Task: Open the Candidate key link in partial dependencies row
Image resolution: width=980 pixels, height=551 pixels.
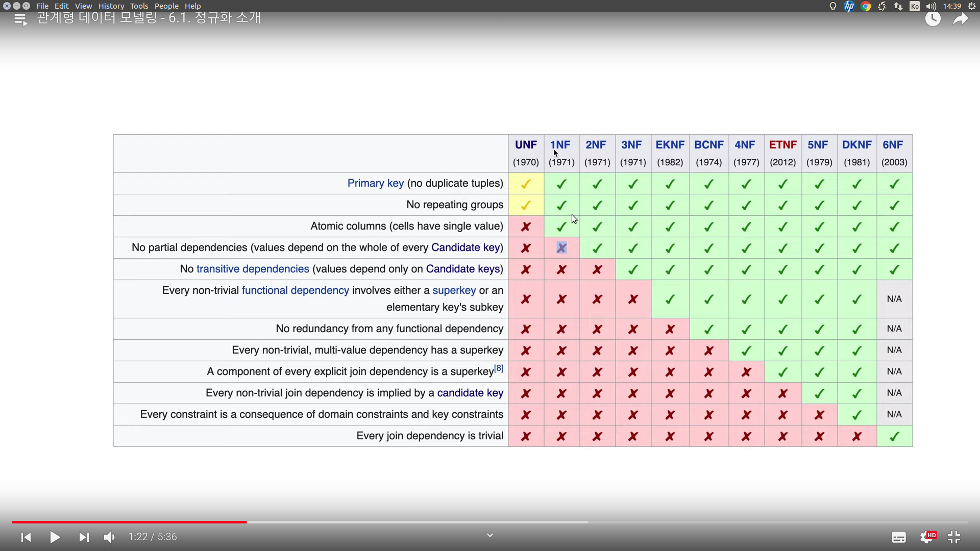Action: tap(465, 247)
